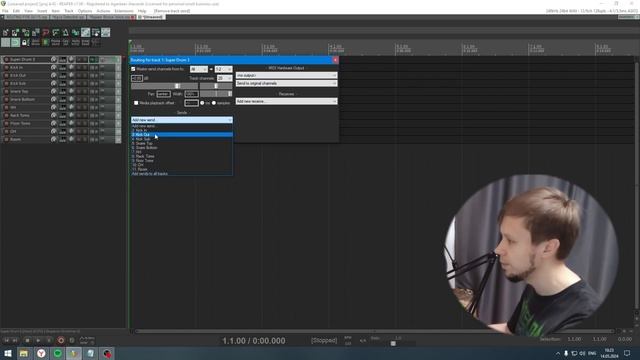This screenshot has width=640, height=360.
Task: Select the samples radio button
Action: pyautogui.click(x=214, y=103)
